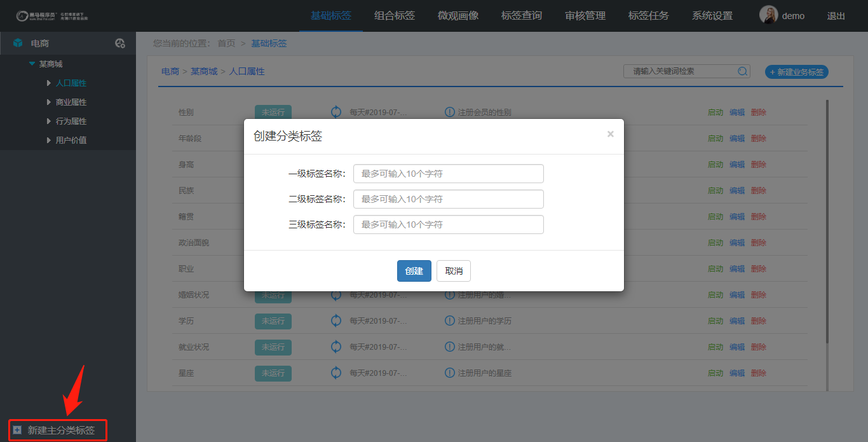
Task: Click 编辑 in the 性别 row
Action: (x=737, y=112)
